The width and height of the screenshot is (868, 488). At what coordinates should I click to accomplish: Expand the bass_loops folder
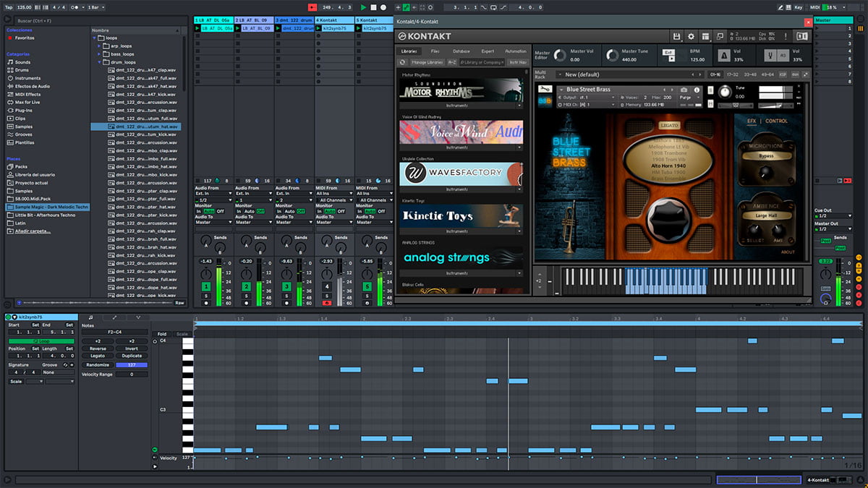pyautogui.click(x=99, y=53)
